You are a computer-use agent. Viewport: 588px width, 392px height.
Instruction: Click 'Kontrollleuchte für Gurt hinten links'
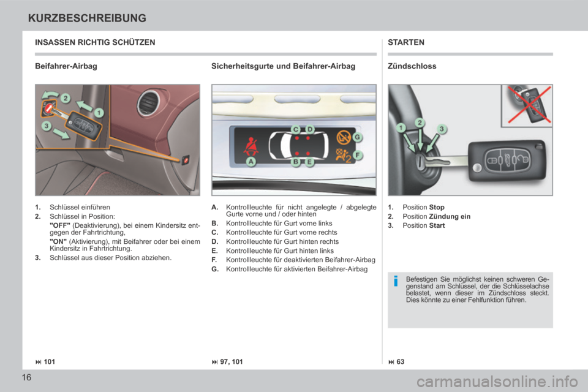coord(280,251)
